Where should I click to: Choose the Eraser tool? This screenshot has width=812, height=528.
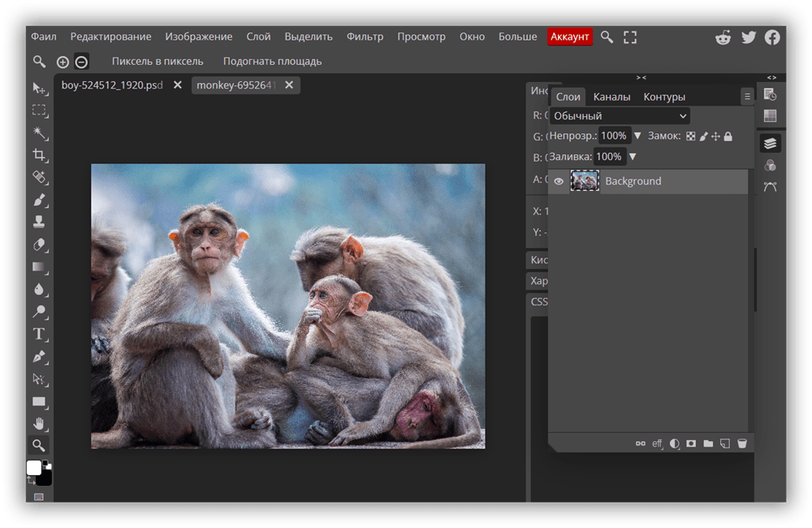pyautogui.click(x=39, y=245)
